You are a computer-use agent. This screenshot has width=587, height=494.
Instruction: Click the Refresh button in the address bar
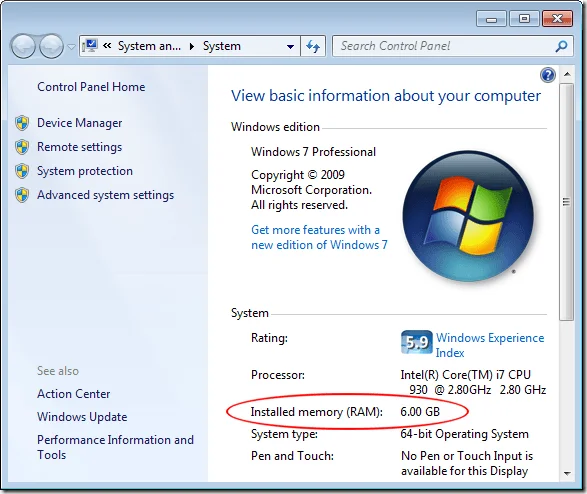[x=313, y=46]
